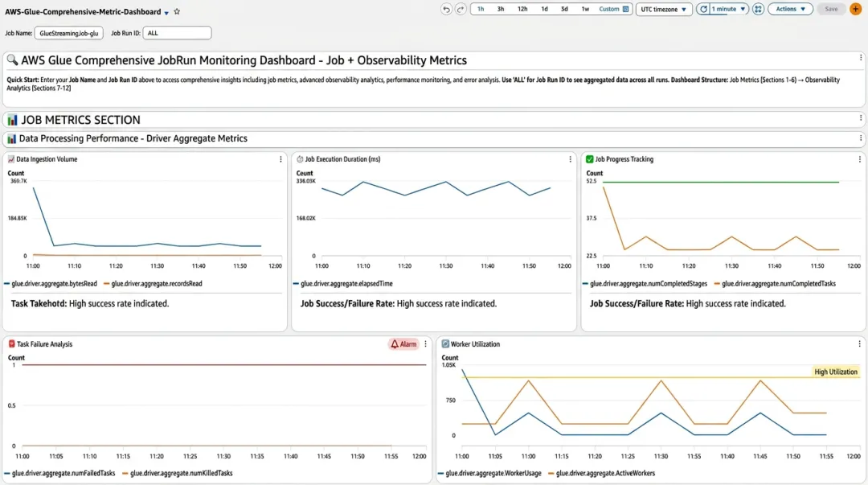
Task: Select the 1d time range
Action: coord(545,10)
